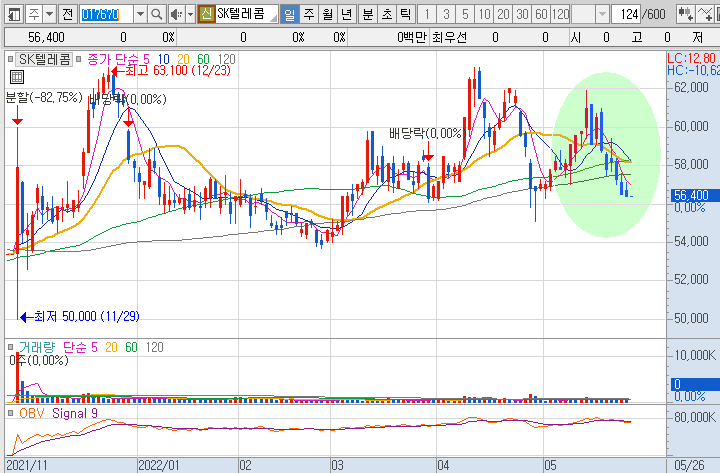Click the red arrow under 분할 marker
The width and height of the screenshot is (720, 473).
tap(17, 116)
